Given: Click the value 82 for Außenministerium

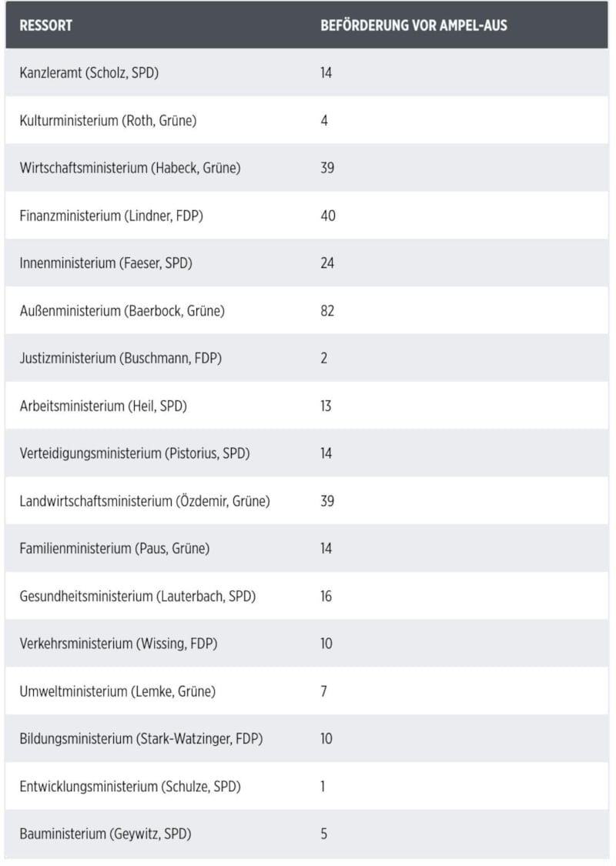Looking at the screenshot, I should [327, 311].
